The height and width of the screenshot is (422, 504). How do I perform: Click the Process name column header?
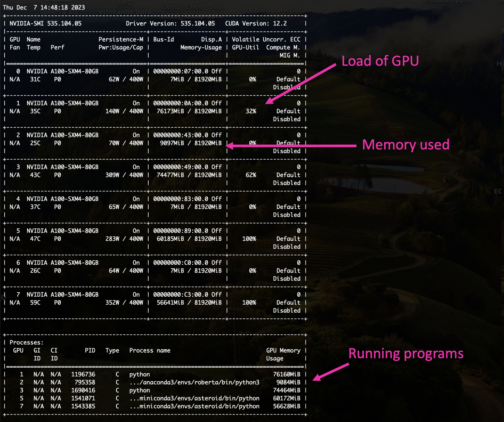click(150, 350)
